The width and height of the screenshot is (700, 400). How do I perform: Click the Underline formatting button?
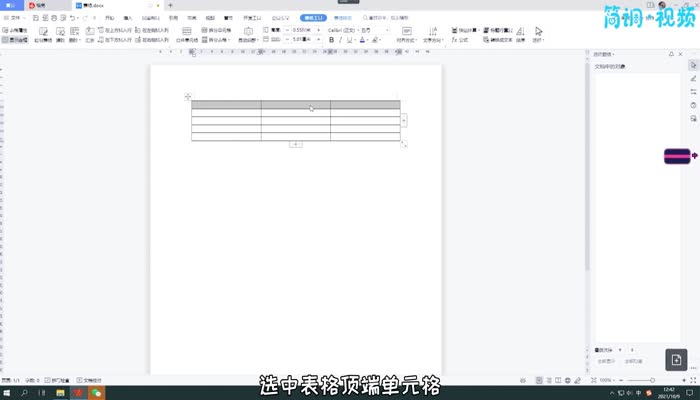click(x=350, y=40)
